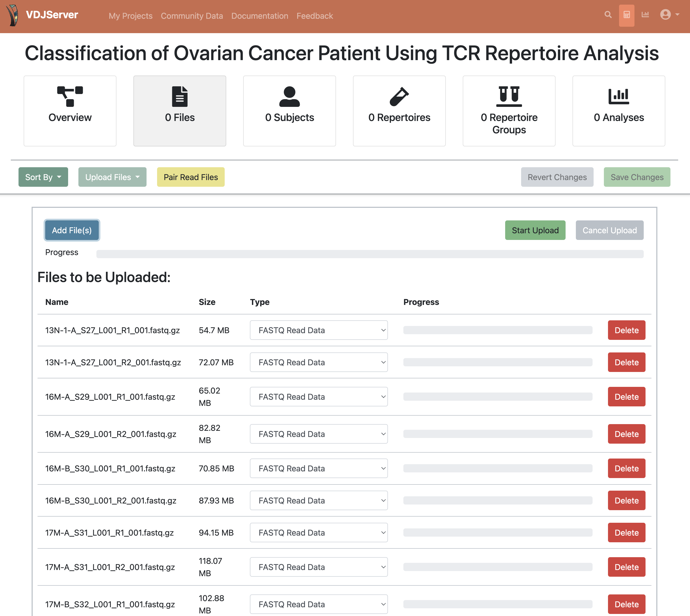The image size is (690, 616).
Task: Click the overall upload Progress bar
Action: [x=370, y=254]
